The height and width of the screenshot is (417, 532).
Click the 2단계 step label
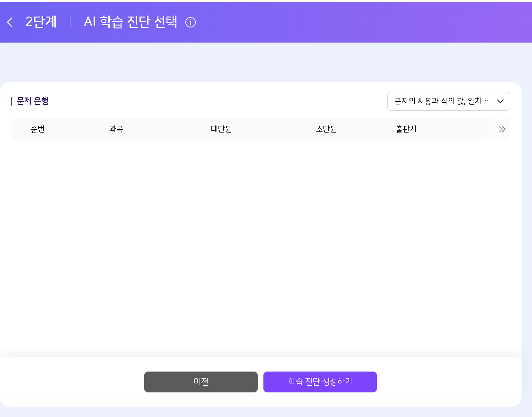tap(41, 22)
